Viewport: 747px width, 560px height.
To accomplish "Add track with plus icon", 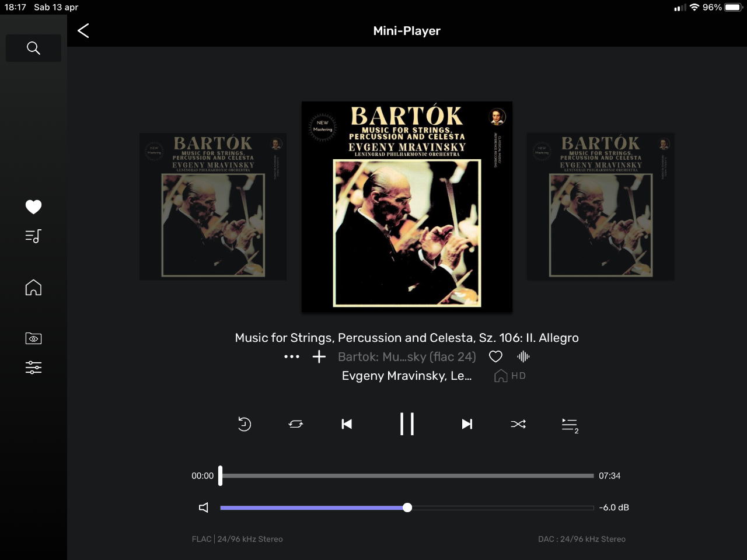I will [319, 356].
